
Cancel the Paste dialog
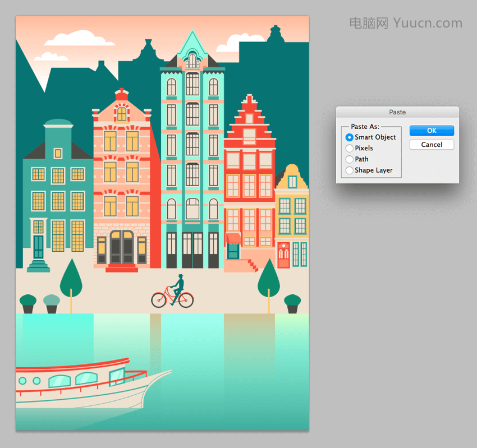tap(432, 145)
